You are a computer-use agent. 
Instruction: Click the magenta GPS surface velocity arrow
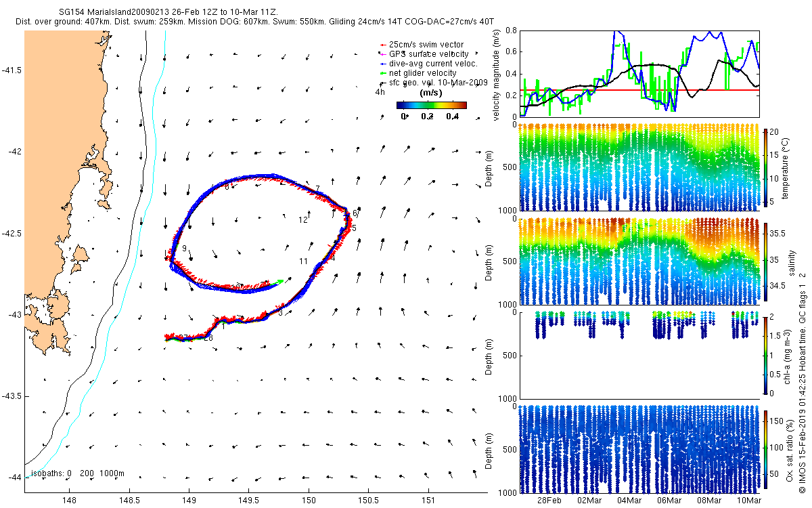coord(382,54)
